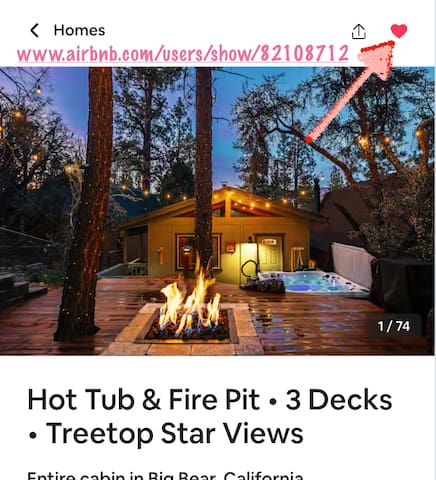Click the cabin's framed window in the photo
Screen dimensions: 436x480
tap(199, 252)
